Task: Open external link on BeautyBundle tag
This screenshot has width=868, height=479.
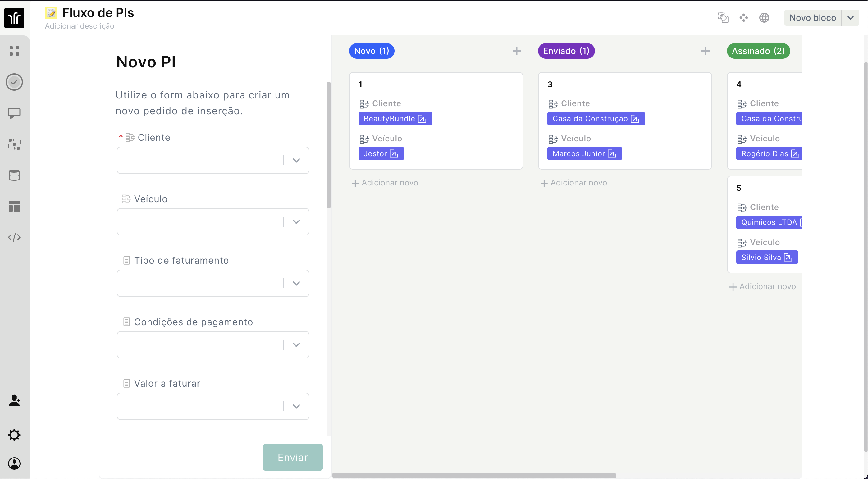Action: coord(422,119)
